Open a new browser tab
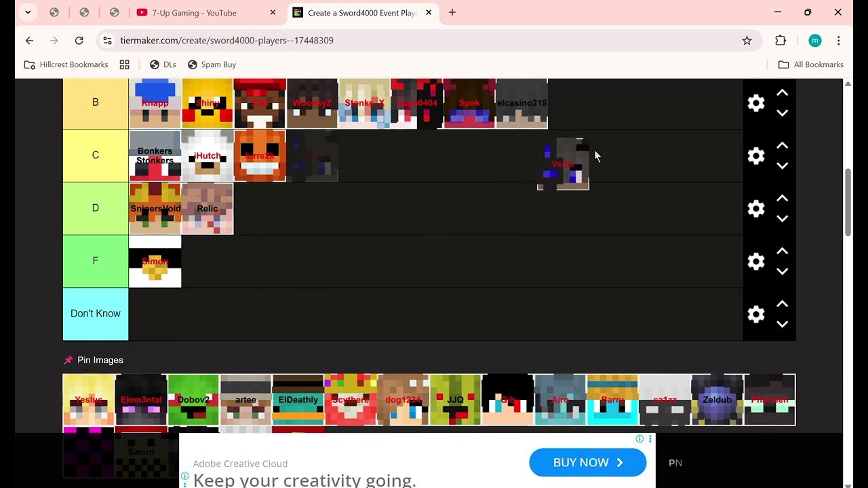This screenshot has height=488, width=868. click(452, 12)
